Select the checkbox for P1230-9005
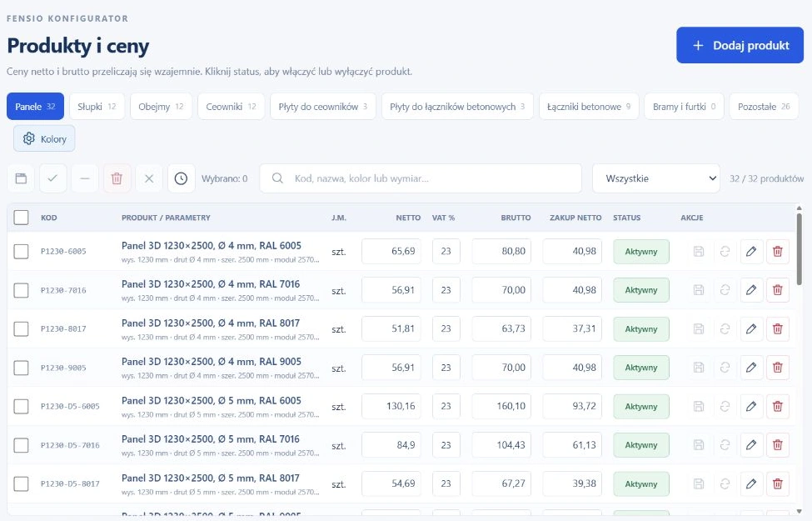 [x=21, y=368]
